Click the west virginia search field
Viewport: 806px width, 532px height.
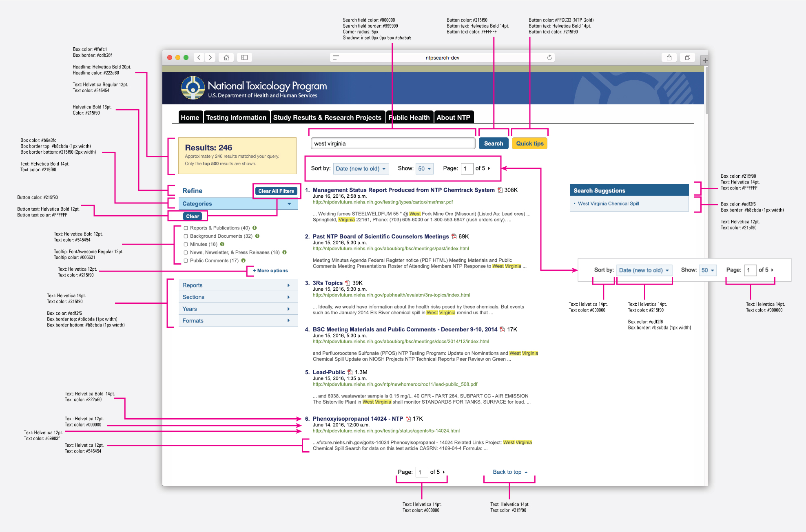click(393, 143)
